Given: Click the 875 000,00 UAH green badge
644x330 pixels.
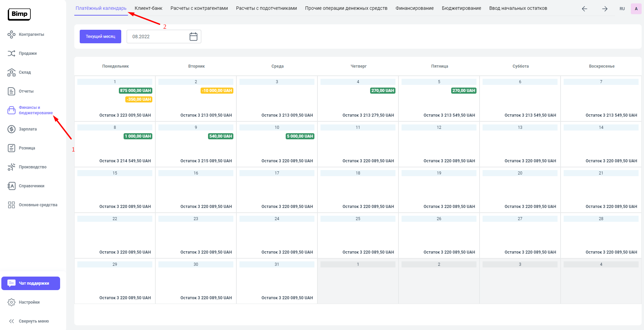Looking at the screenshot, I should 135,91.
